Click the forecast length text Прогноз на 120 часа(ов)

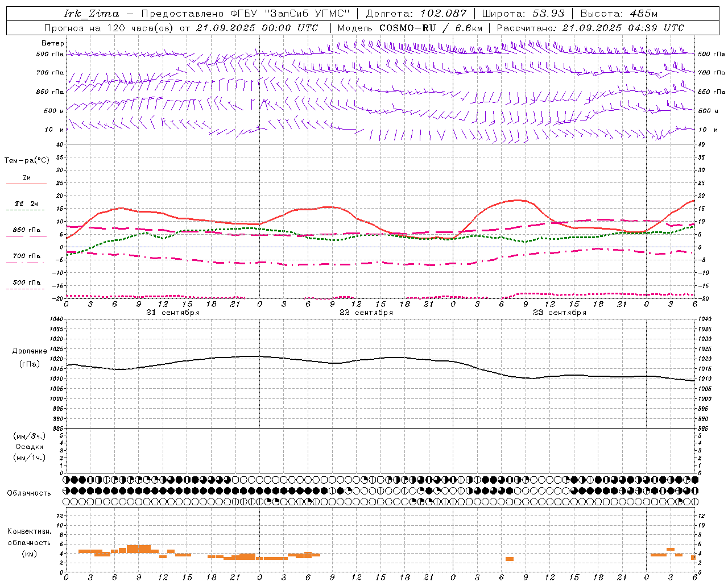coord(110,28)
